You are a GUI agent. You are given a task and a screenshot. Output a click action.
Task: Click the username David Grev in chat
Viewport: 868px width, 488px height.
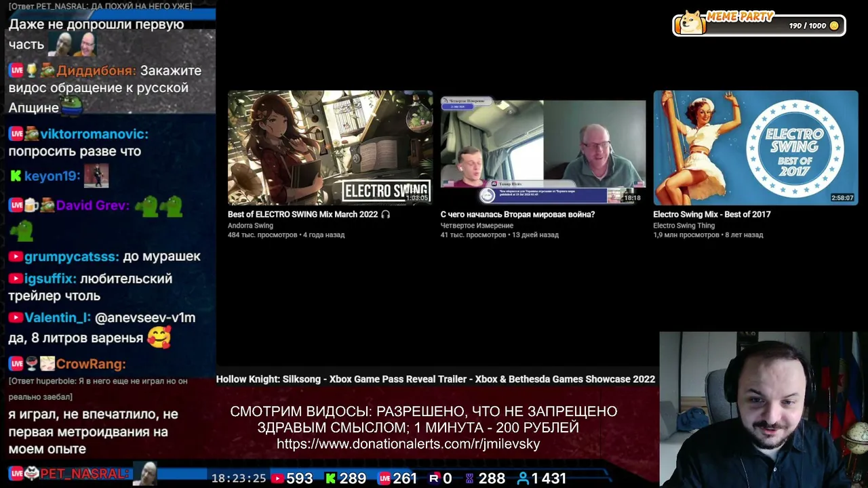92,205
